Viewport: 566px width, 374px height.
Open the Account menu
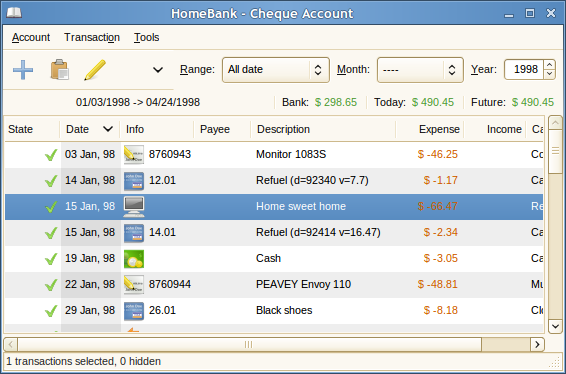tap(31, 37)
